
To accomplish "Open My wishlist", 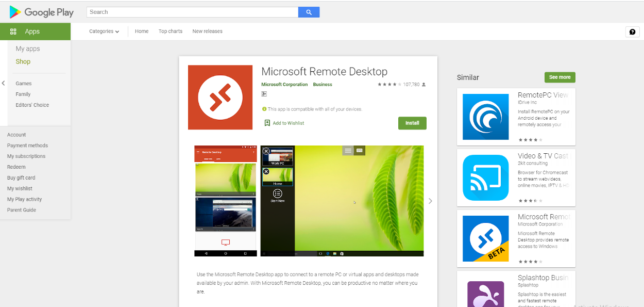I will (20, 189).
